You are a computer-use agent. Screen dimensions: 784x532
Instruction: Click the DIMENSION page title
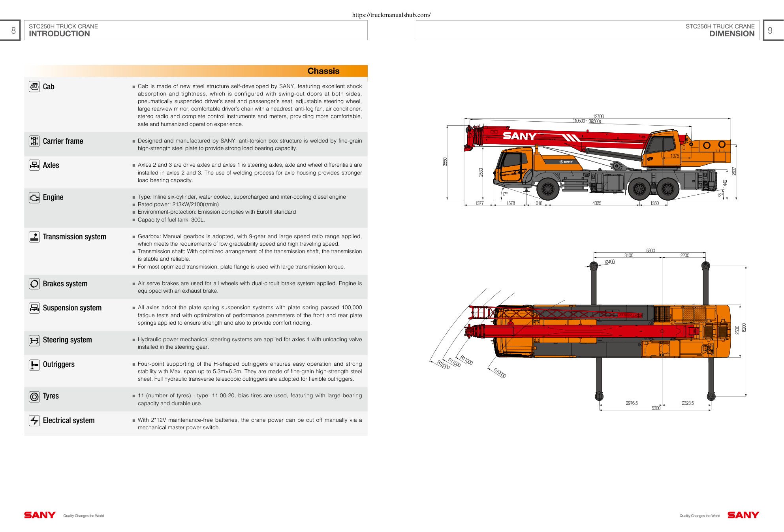tap(732, 34)
